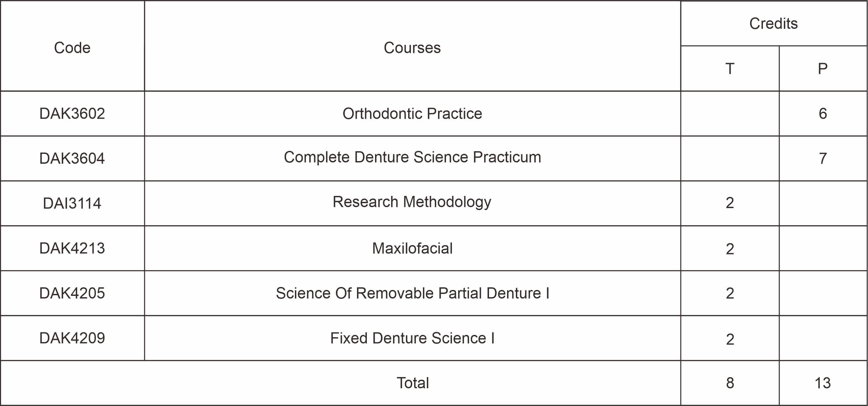Screen dimensions: 868x406
Task: Select the Total row label
Action: pyautogui.click(x=412, y=383)
